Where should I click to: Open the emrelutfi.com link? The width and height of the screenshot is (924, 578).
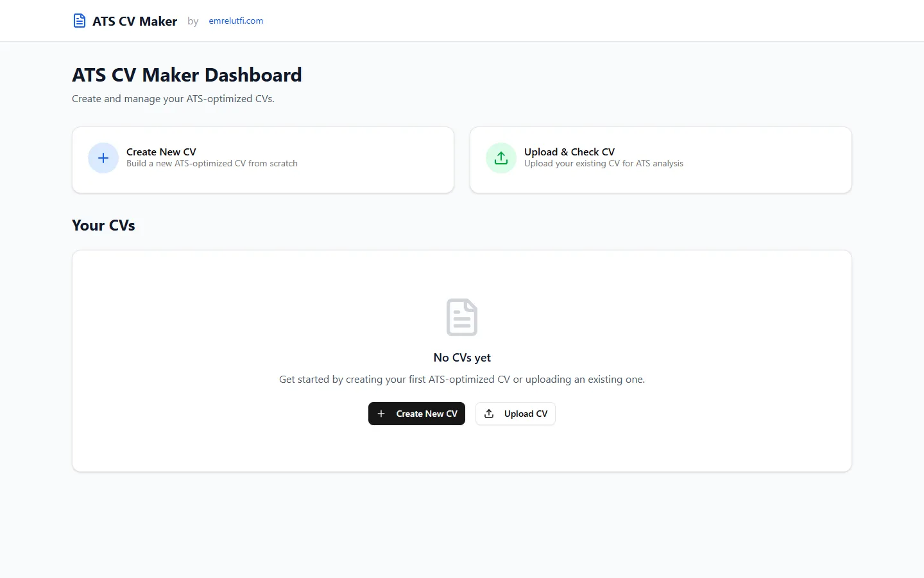(x=236, y=21)
